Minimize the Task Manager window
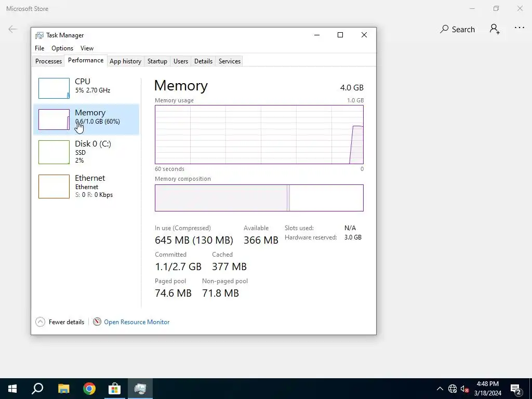Viewport: 532px width, 399px height. pyautogui.click(x=317, y=35)
